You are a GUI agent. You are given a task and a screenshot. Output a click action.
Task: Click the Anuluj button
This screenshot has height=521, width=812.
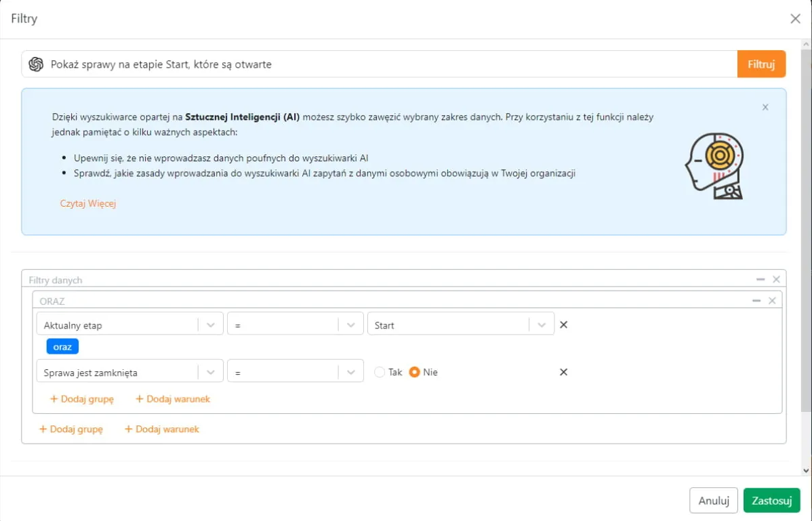[x=714, y=500]
